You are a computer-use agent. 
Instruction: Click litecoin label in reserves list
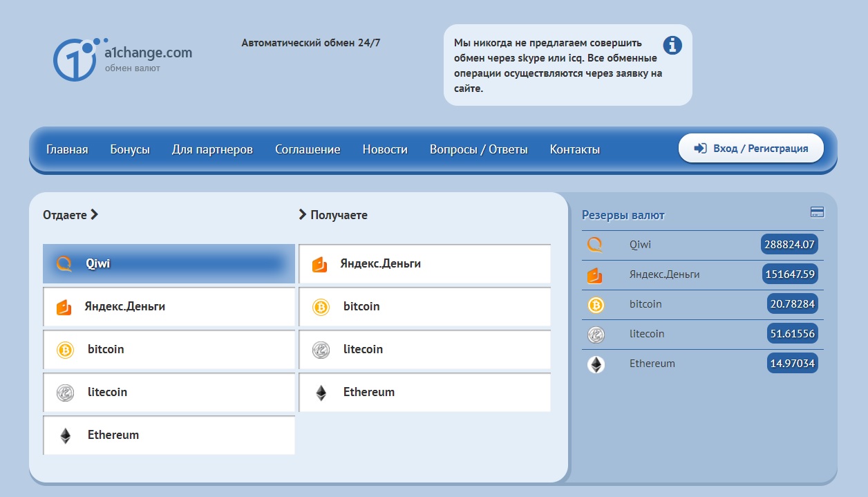pyautogui.click(x=647, y=333)
